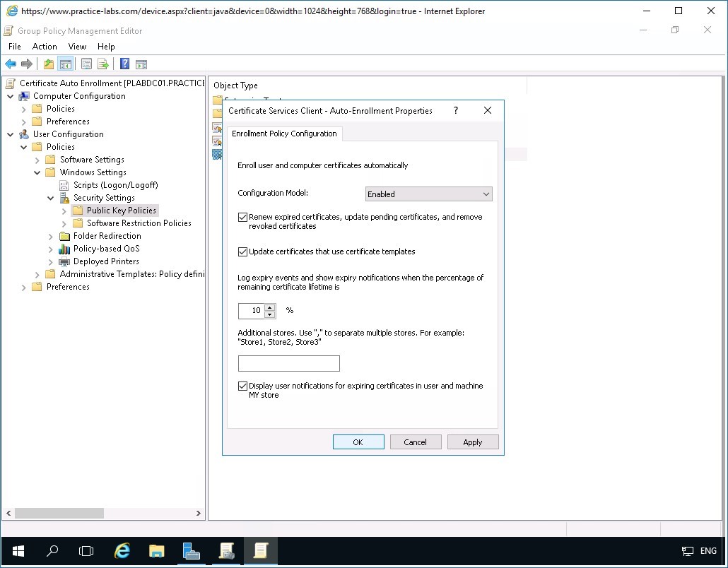Screen dimensions: 728x568
Task: Toggle the Show/Hide Action Pane icon
Action: tap(141, 64)
